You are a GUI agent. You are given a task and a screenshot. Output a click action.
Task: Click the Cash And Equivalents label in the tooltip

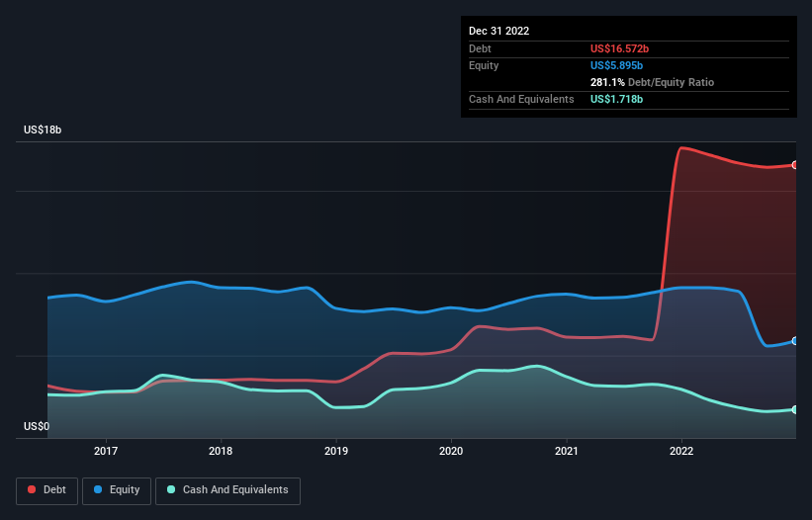point(521,99)
